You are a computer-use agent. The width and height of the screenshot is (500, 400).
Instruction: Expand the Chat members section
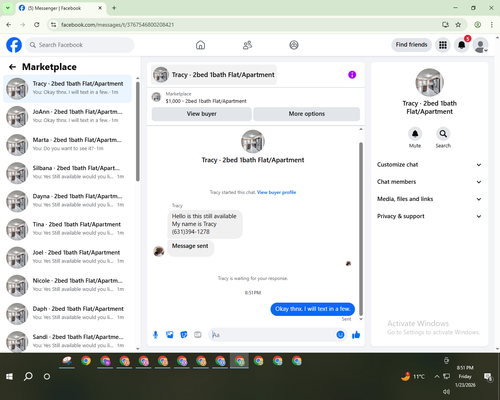[x=429, y=182]
